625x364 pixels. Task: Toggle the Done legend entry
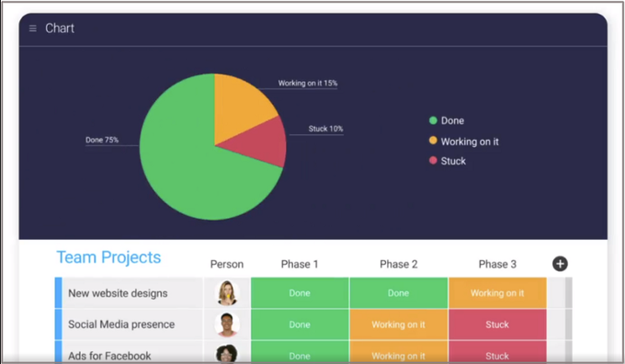point(447,120)
